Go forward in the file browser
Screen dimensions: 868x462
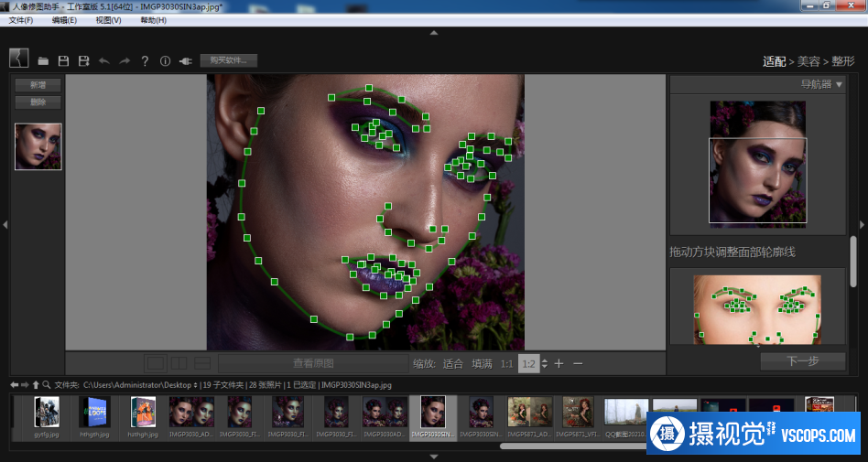pos(25,384)
